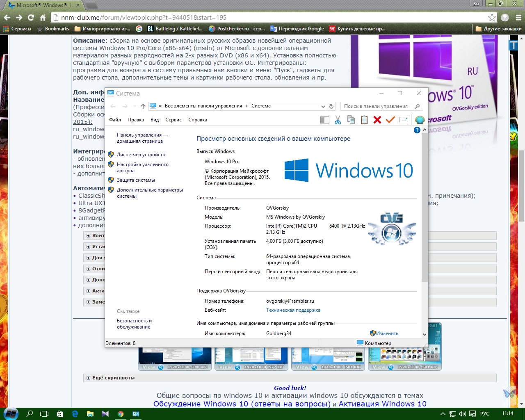The width and height of the screenshot is (525, 420).
Task: Click the Система window vertical scrollbar
Action: (425, 207)
